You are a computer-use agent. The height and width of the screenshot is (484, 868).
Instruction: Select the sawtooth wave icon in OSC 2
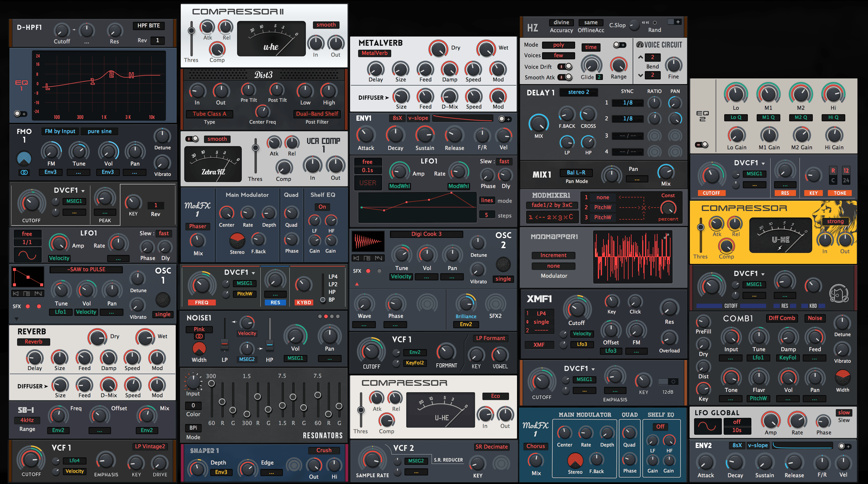379,258
